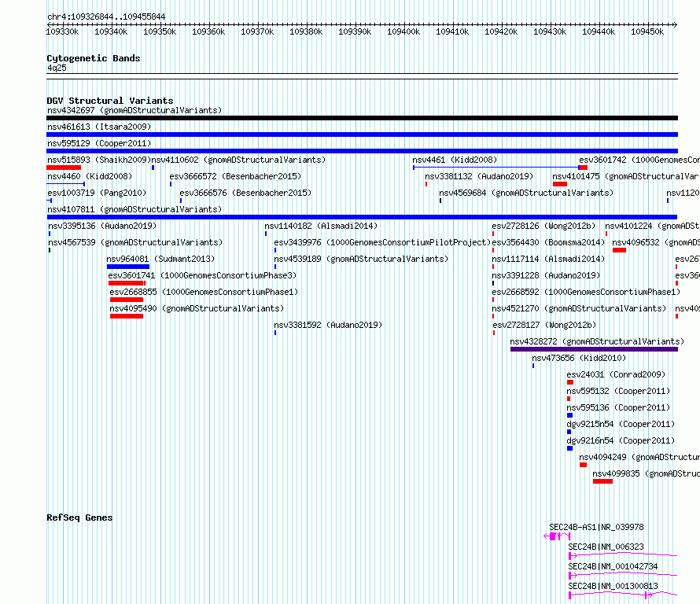Select nsv1117114 (Alsmadi2014) label
This screenshot has height=604, width=700.
click(x=548, y=259)
